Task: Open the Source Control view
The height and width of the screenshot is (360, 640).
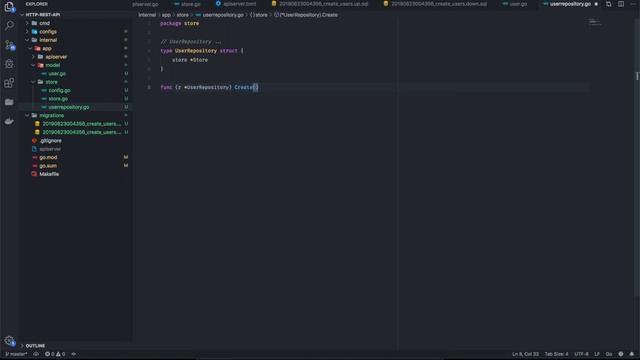Action: pyautogui.click(x=9, y=45)
